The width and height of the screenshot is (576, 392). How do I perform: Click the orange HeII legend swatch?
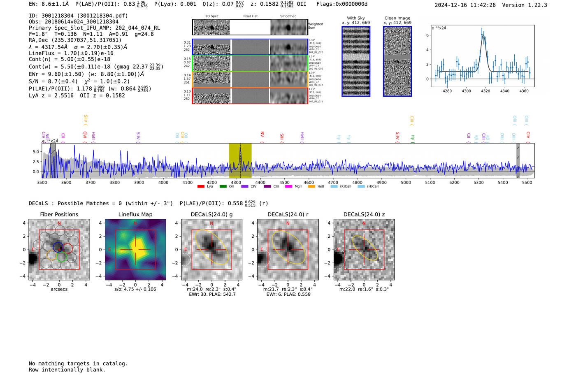tap(311, 186)
